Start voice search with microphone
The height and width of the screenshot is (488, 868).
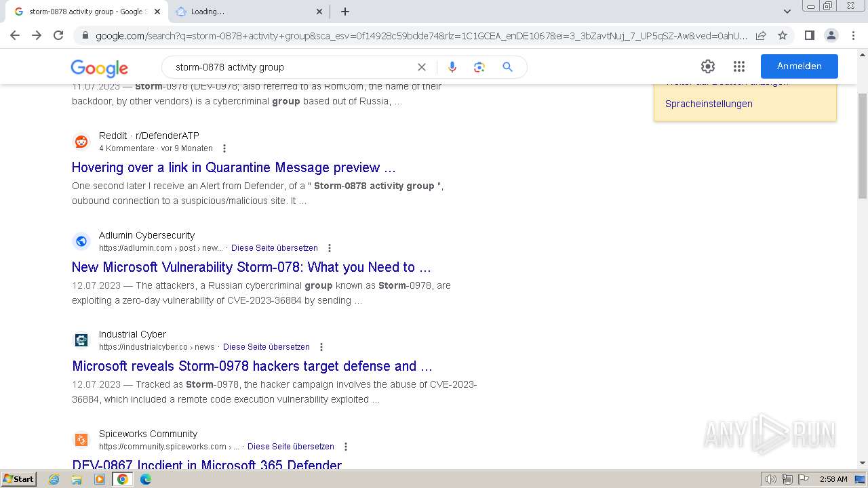point(452,67)
